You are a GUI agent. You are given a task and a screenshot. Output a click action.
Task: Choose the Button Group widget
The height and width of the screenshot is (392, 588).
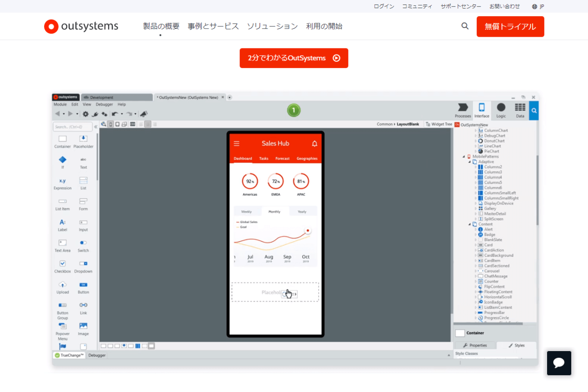[x=63, y=311]
